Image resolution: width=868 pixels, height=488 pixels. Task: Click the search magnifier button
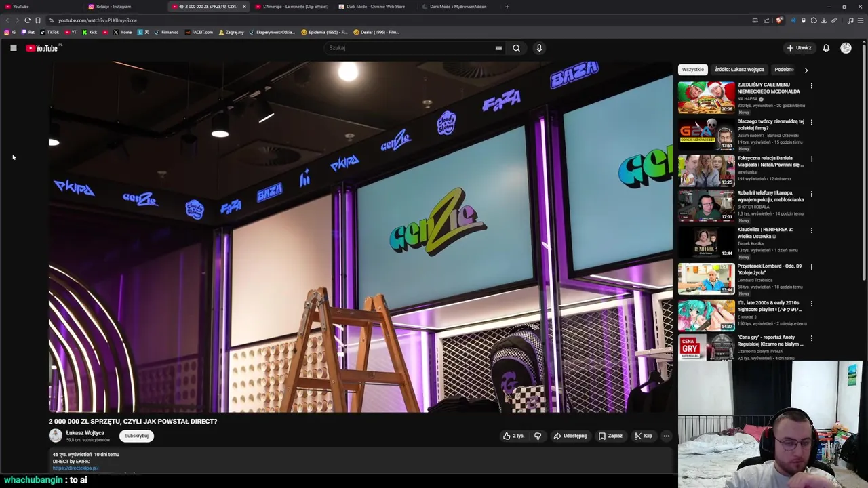coord(516,48)
